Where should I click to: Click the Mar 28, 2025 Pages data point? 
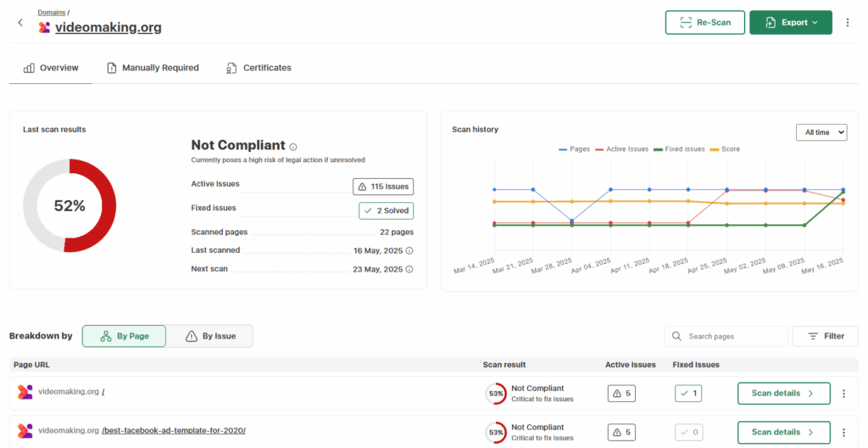tap(572, 221)
